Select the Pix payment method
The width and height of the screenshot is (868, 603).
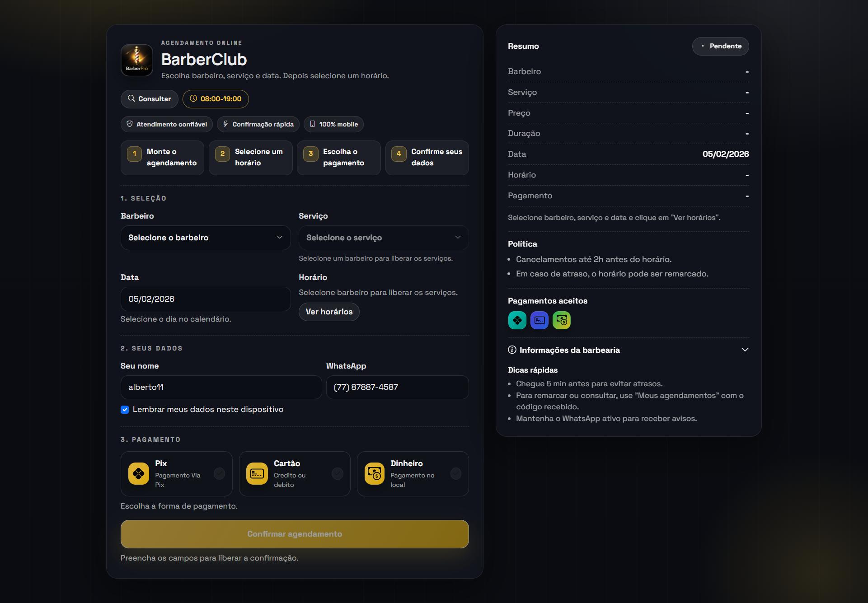click(x=176, y=474)
